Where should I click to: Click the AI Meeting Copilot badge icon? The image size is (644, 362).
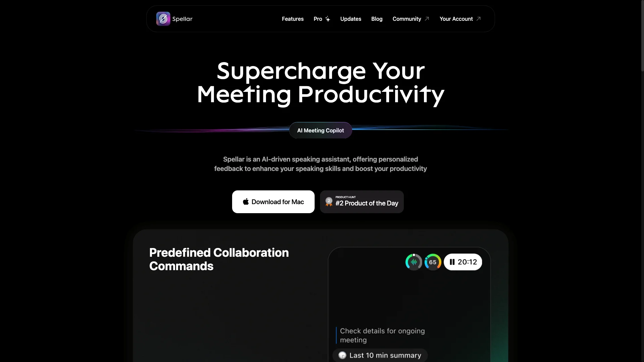click(320, 130)
